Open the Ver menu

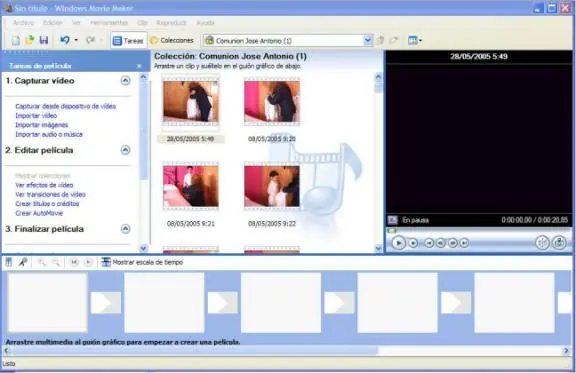76,23
